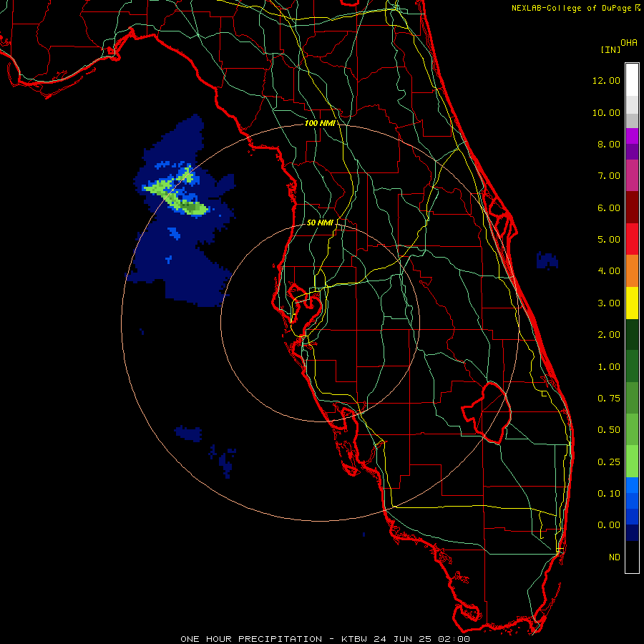
Task: Click the 0.75 legend value
Action: pyautogui.click(x=609, y=399)
